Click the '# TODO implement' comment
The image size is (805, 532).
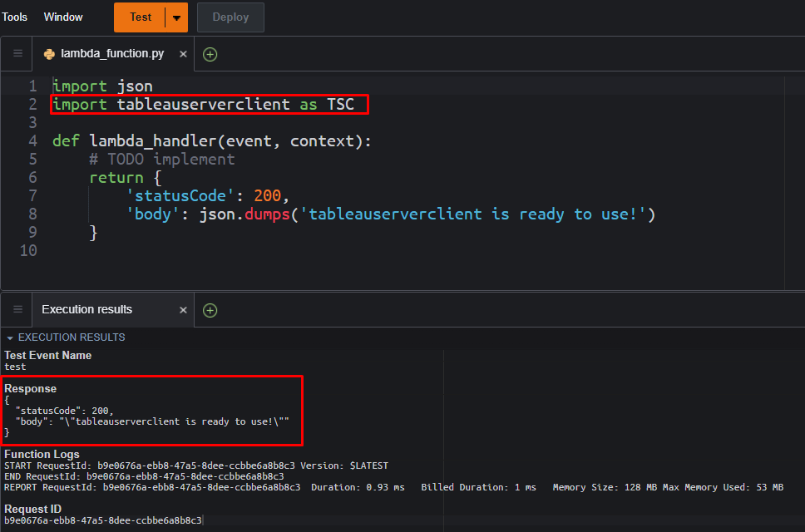pos(161,159)
